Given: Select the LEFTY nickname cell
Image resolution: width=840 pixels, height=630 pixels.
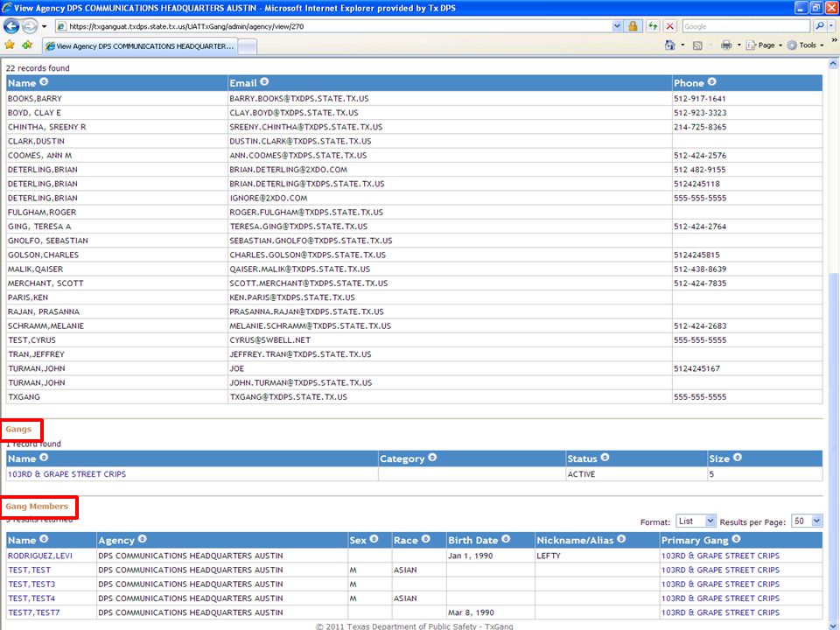Looking at the screenshot, I should 597,556.
